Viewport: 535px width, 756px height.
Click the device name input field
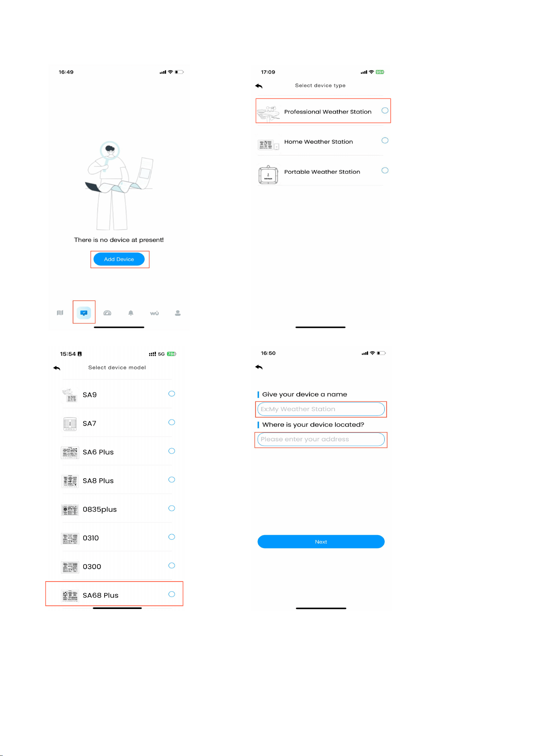[321, 409]
